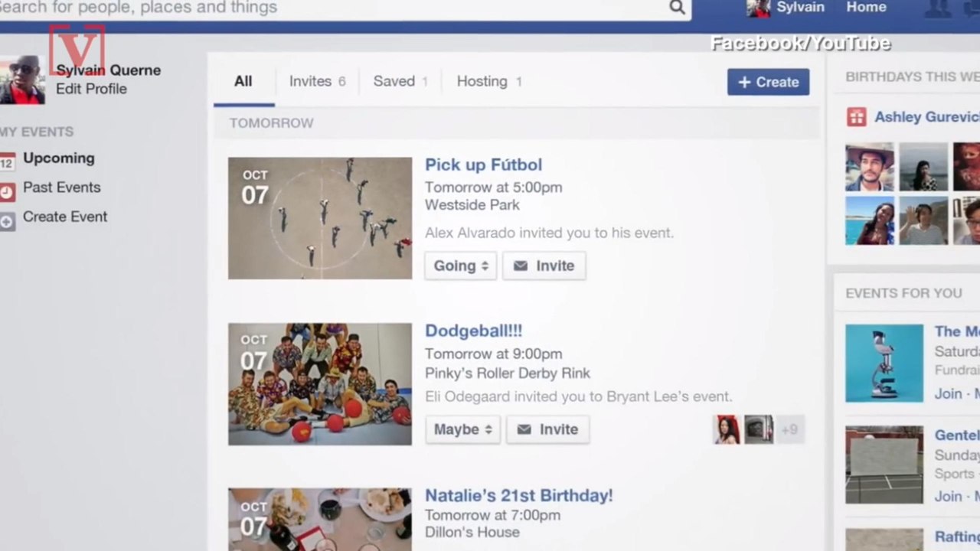The width and height of the screenshot is (980, 551).
Task: Select Upcoming in My Events
Action: 58,158
